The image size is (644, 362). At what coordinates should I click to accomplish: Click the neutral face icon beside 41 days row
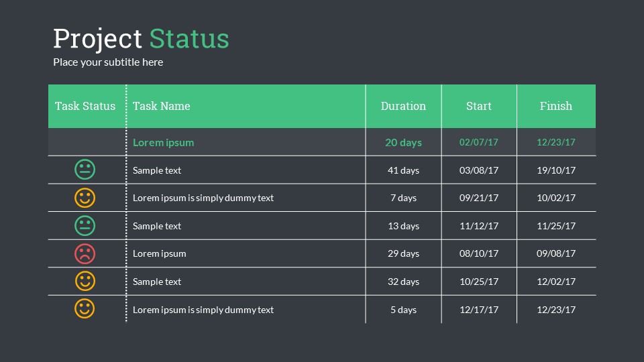point(85,170)
